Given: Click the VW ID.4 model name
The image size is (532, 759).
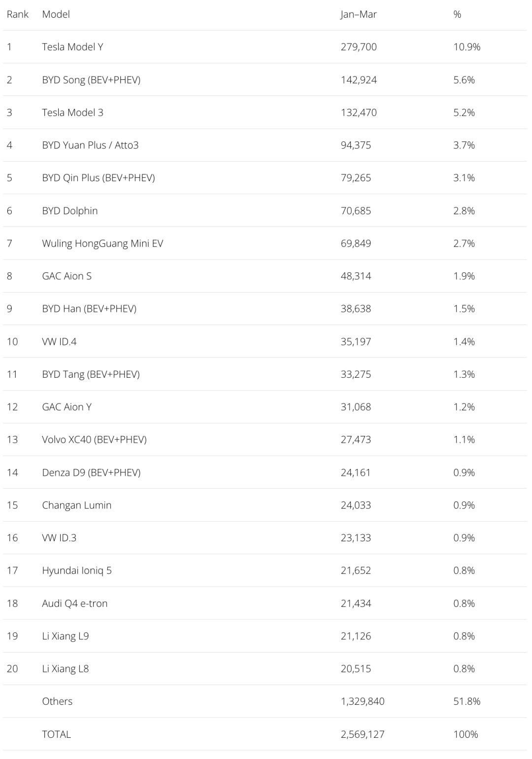Looking at the screenshot, I should (x=59, y=342).
